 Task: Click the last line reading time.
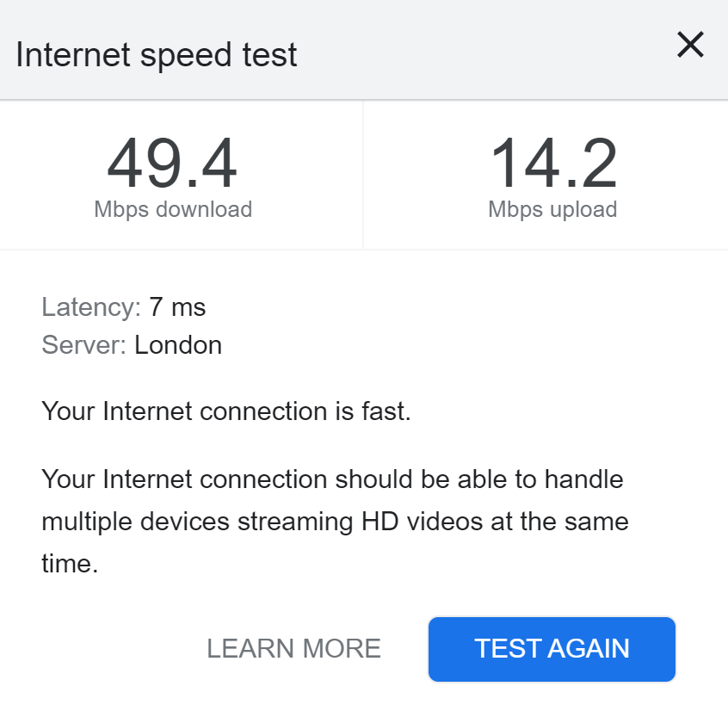70,564
